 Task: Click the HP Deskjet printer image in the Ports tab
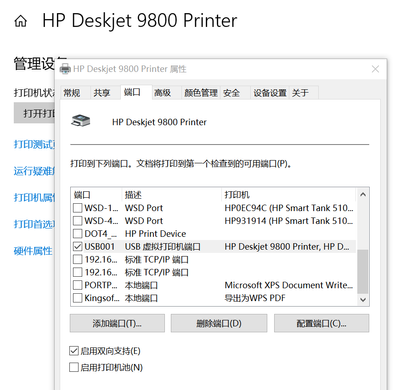[x=81, y=121]
